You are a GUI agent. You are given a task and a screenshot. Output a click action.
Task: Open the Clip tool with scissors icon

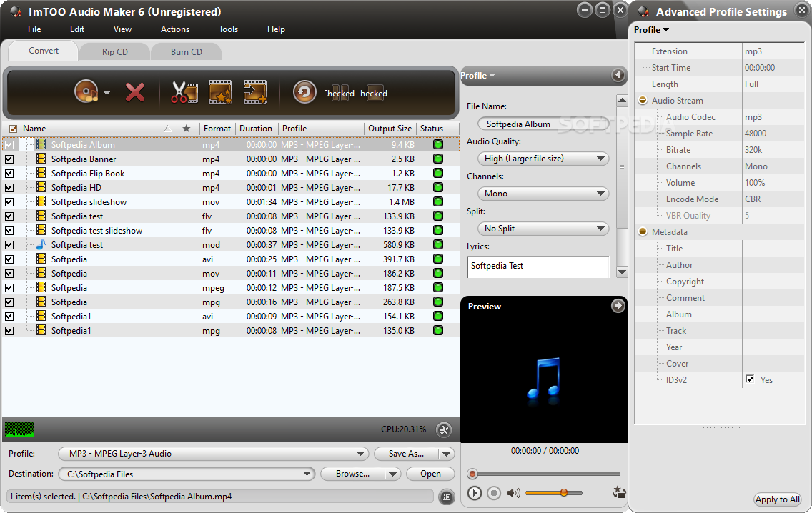184,92
